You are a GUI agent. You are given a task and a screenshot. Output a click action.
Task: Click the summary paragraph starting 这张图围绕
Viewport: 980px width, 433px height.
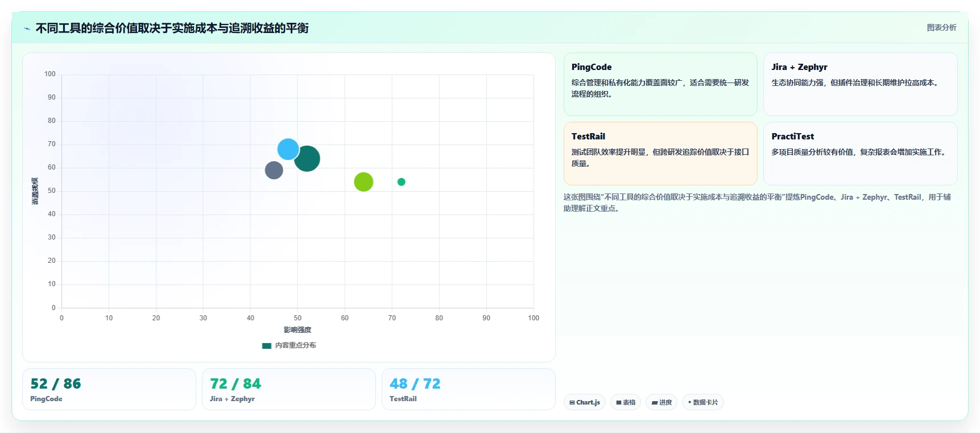(x=757, y=203)
